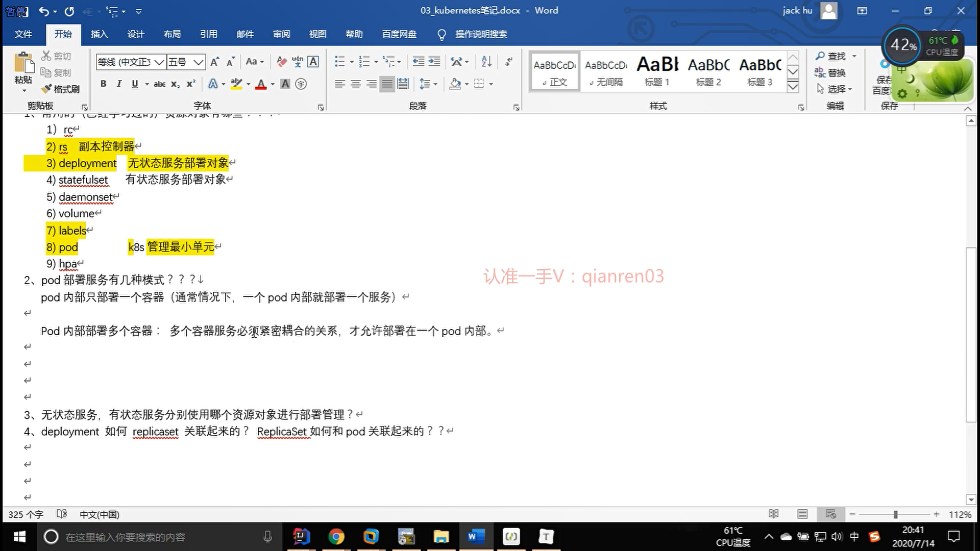Screen dimensions: 980x551
Task: Open the font size dropdown
Action: pos(199,62)
